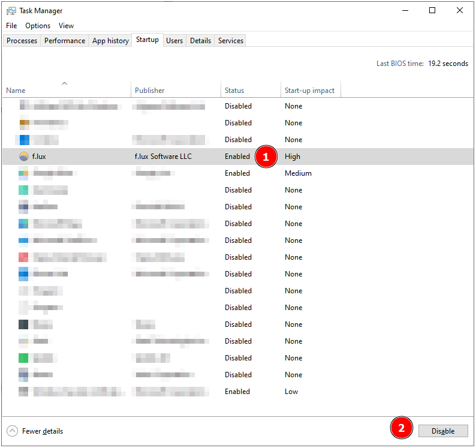
Task: Switch to the Performance tab
Action: coord(65,41)
